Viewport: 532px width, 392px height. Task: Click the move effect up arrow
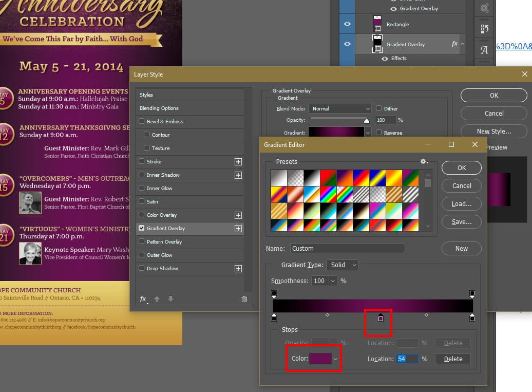tap(157, 299)
